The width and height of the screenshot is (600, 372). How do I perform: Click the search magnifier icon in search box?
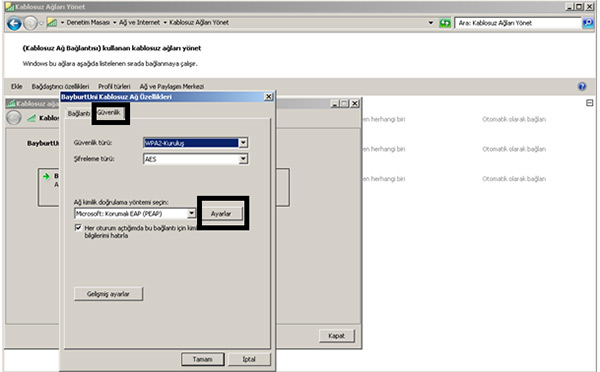click(588, 23)
